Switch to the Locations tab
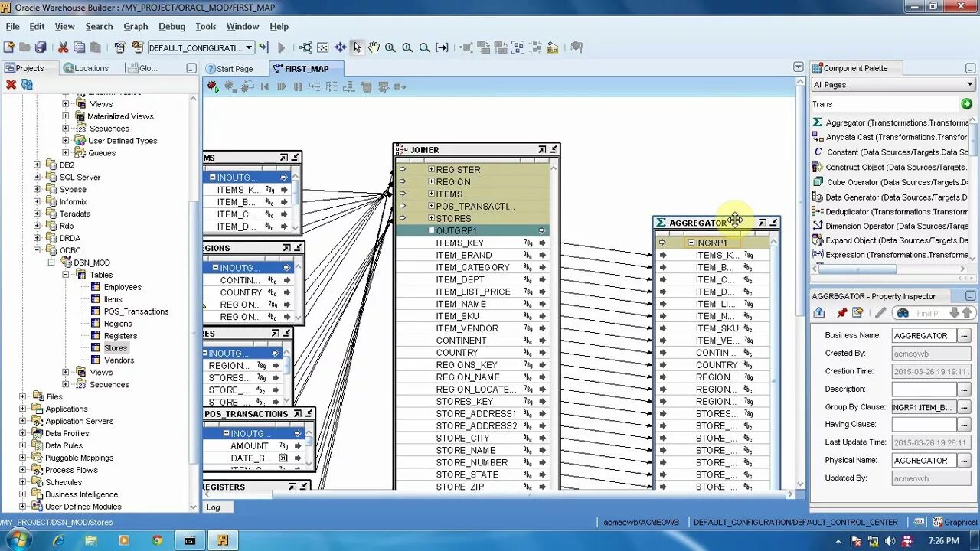 (87, 68)
